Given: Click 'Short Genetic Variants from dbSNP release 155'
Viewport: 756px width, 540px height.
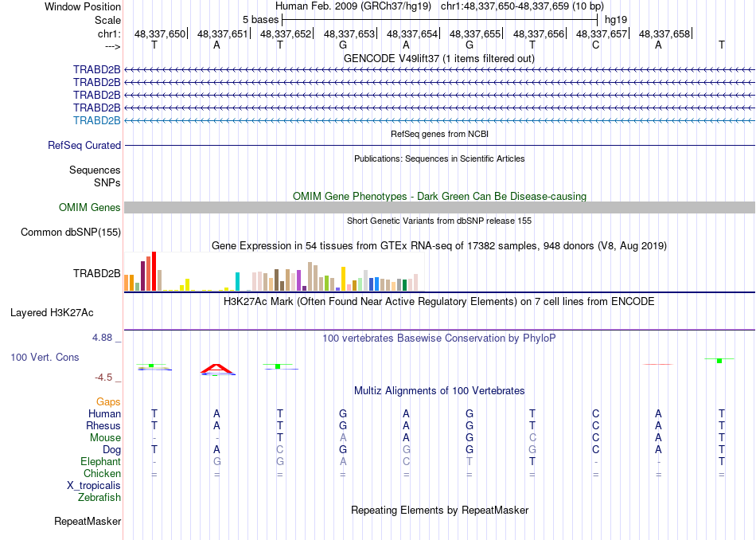Looking at the screenshot, I should (x=439, y=221).
